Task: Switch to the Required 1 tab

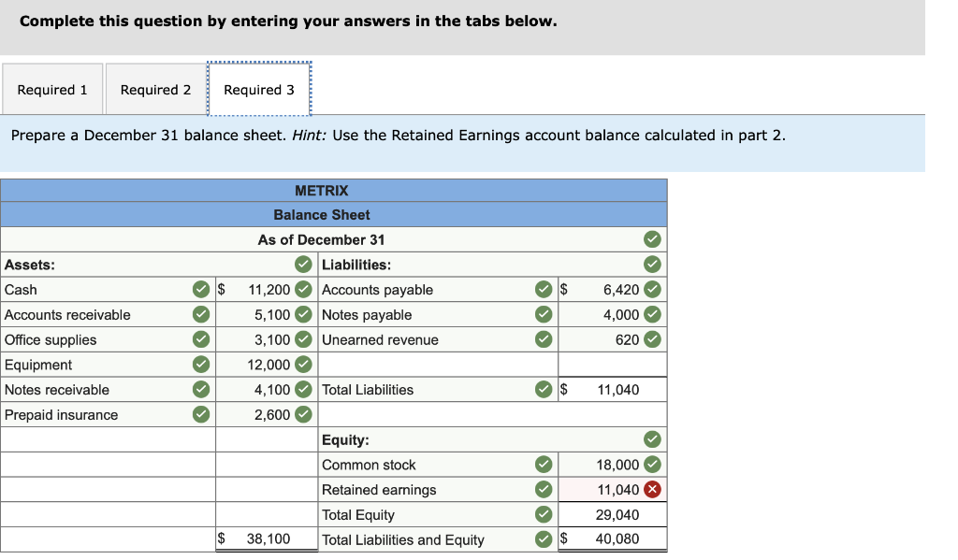Action: pyautogui.click(x=51, y=89)
